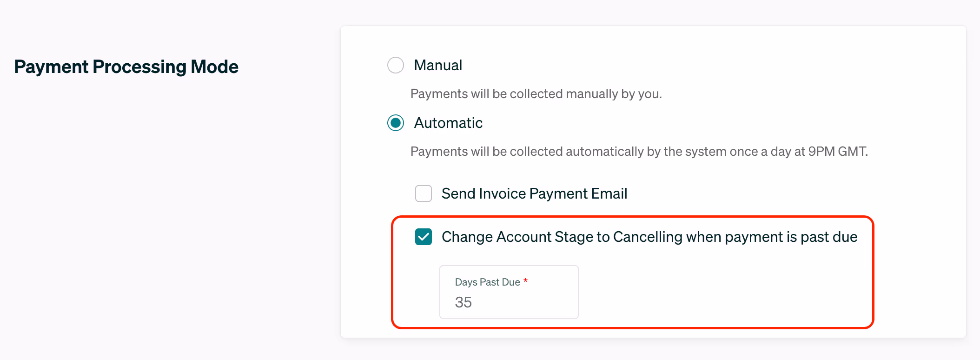Click "Payments will be collected manually" description
The width and height of the screenshot is (980, 360).
(x=536, y=94)
